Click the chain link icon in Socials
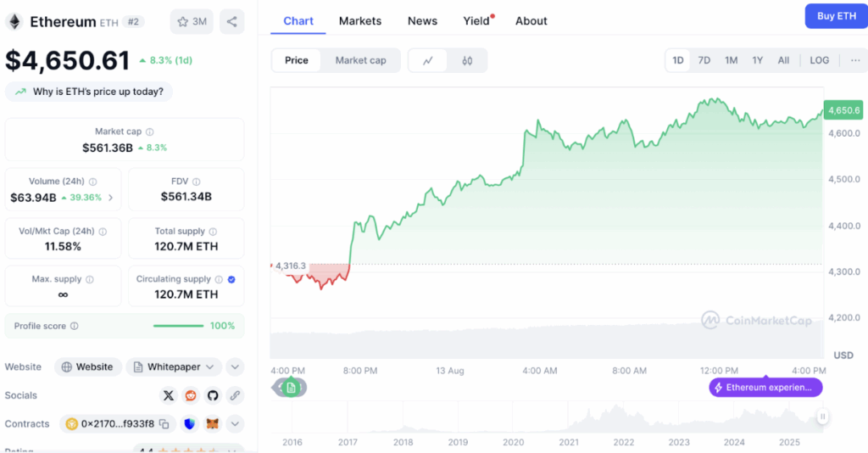Viewport: 868px width, 453px height. [235, 395]
